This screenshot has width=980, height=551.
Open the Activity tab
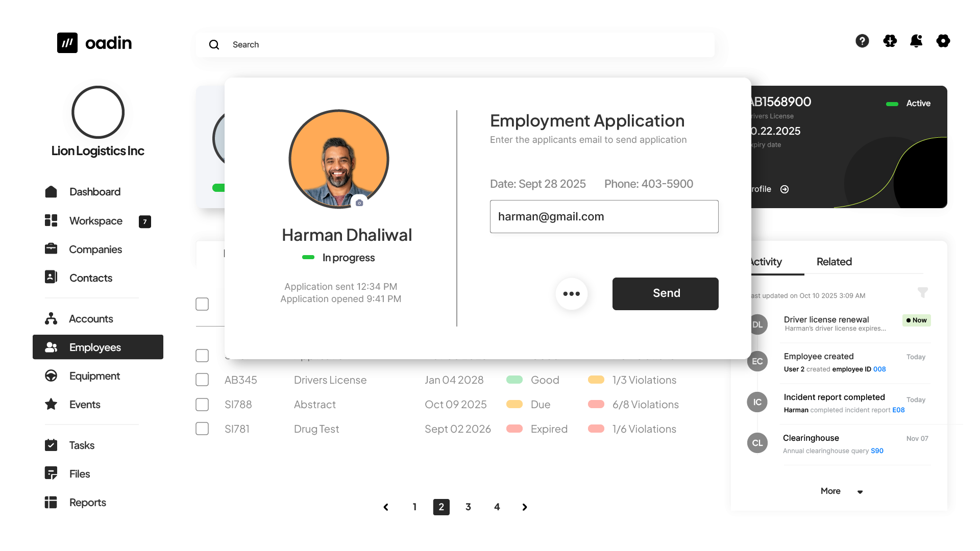(764, 262)
